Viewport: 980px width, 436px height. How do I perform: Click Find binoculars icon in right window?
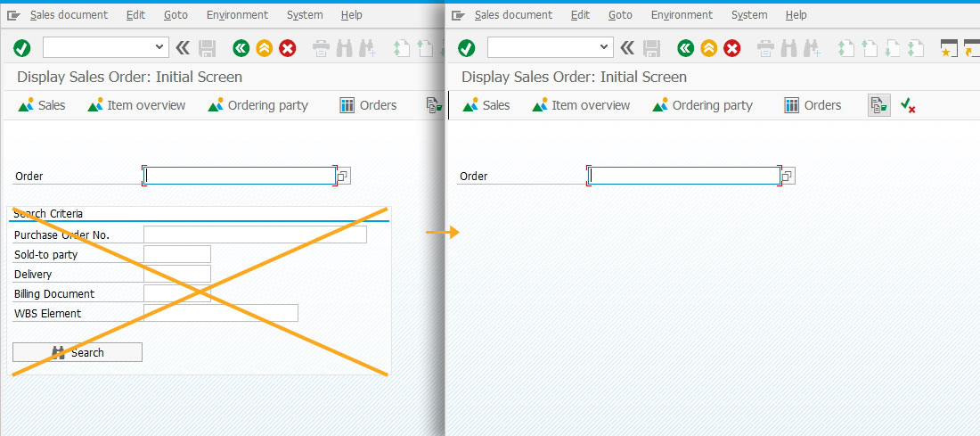[x=788, y=48]
